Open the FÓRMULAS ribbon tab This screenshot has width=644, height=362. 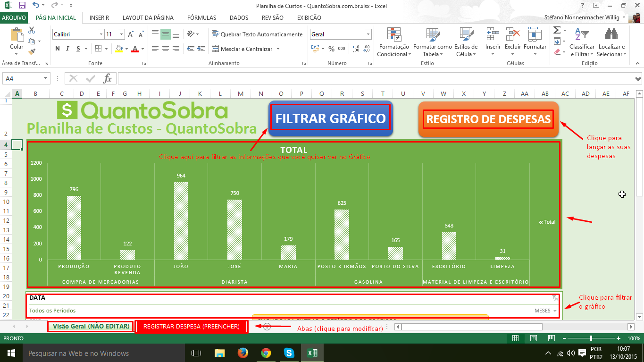(201, 18)
